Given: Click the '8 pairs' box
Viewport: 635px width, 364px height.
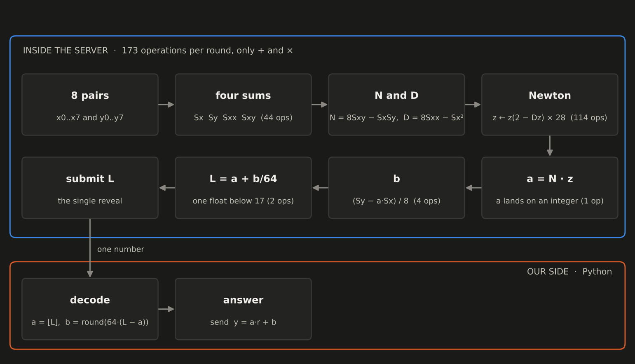Looking at the screenshot, I should [x=90, y=105].
